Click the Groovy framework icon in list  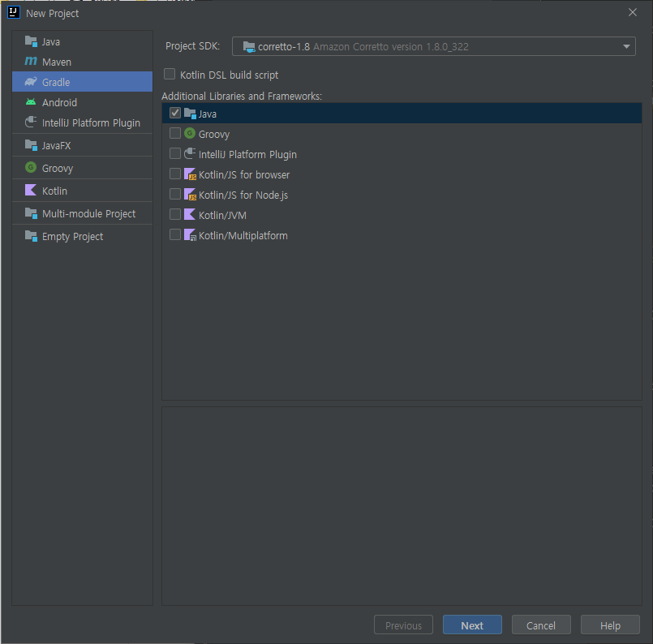190,133
